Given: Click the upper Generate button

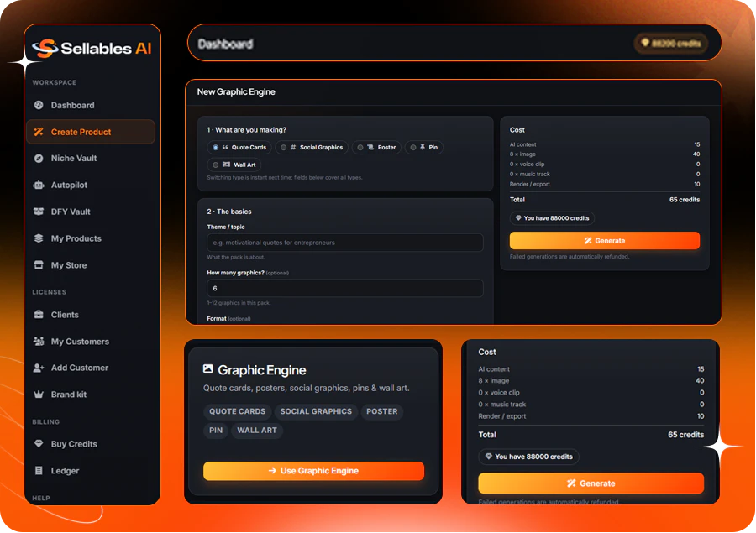Looking at the screenshot, I should coord(605,240).
